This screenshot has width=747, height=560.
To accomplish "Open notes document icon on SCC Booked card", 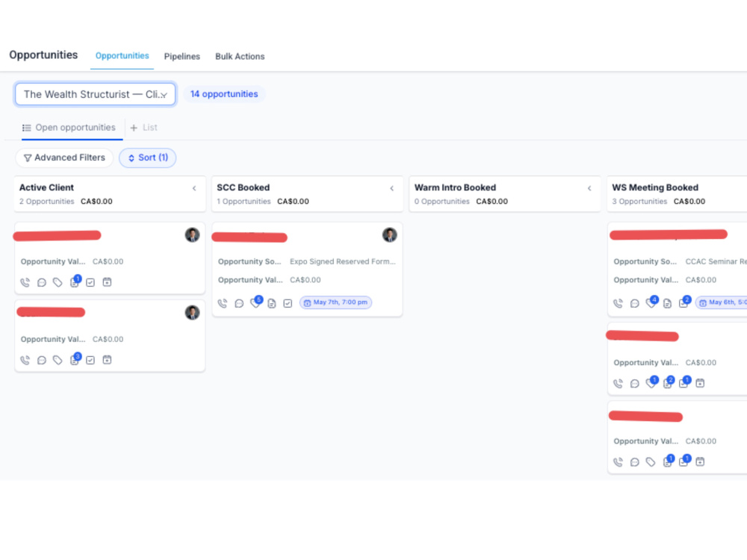I will pyautogui.click(x=272, y=303).
